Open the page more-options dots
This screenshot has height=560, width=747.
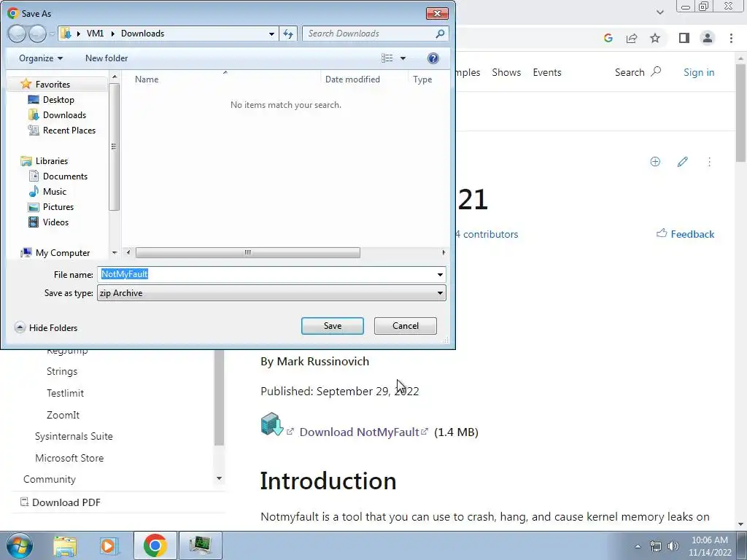click(x=709, y=162)
